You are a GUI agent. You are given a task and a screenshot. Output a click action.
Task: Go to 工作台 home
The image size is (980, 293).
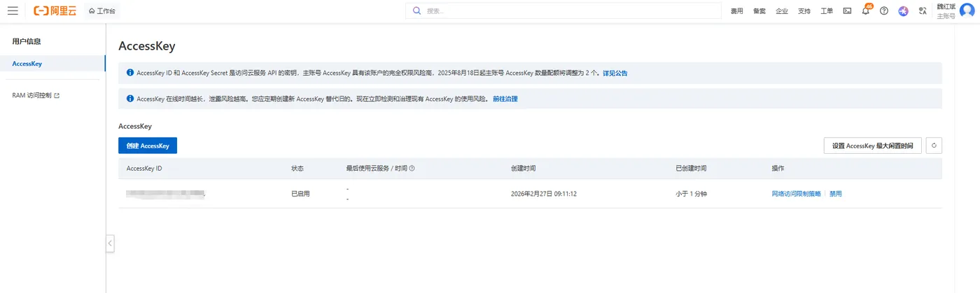(102, 11)
